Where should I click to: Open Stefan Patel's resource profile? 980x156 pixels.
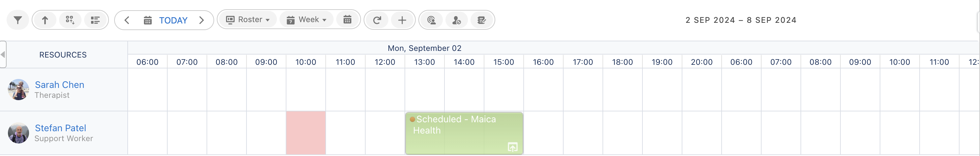[x=60, y=128]
